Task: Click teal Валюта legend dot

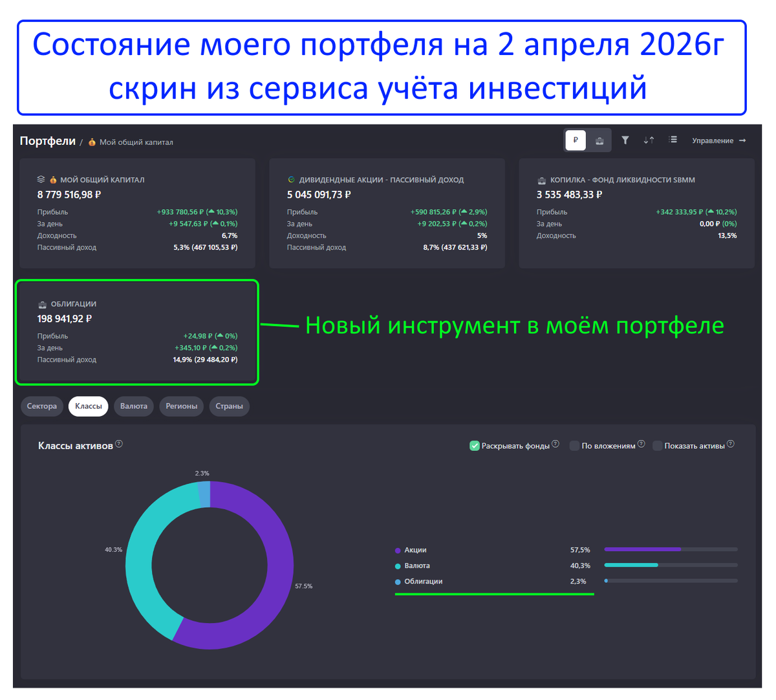Action: click(x=398, y=566)
